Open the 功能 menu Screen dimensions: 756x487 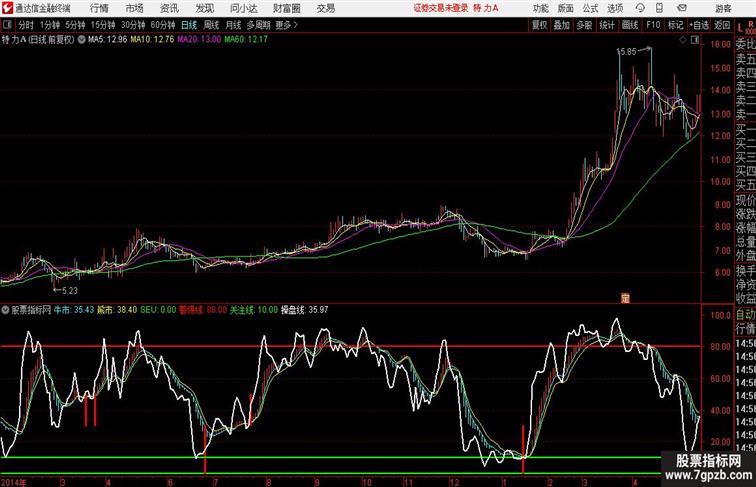tap(540, 8)
